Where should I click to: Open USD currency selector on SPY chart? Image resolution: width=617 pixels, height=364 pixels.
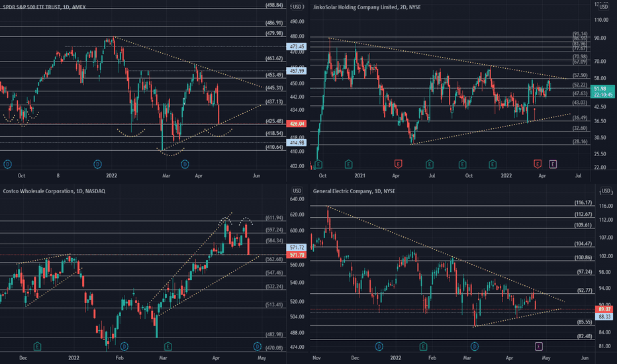coord(297,7)
